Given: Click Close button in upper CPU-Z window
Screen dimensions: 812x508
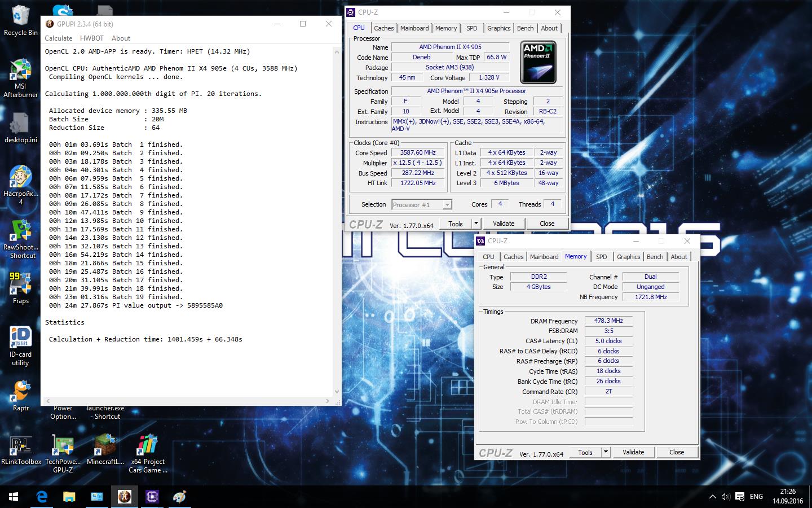Looking at the screenshot, I should coord(547,224).
